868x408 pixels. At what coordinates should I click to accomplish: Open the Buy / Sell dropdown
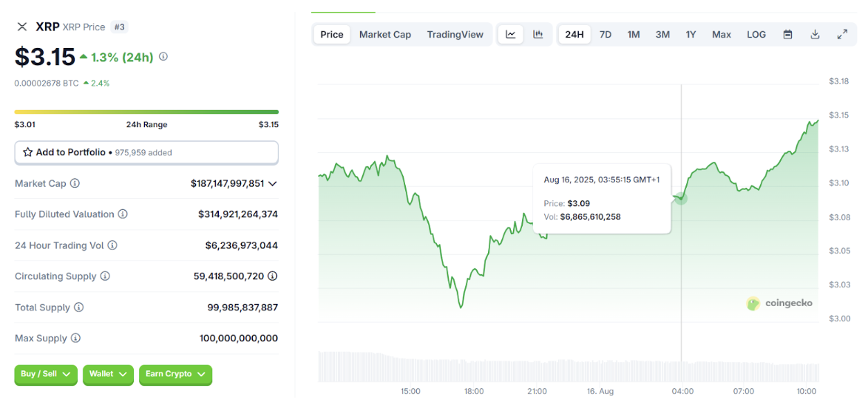pyautogui.click(x=46, y=374)
